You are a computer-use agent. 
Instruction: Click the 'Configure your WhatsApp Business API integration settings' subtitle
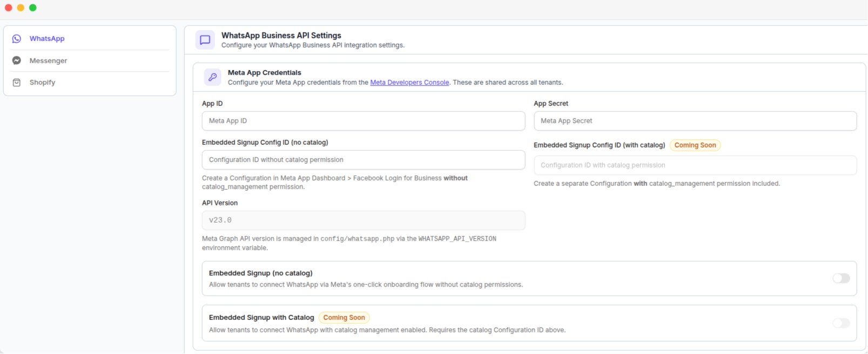tap(313, 45)
